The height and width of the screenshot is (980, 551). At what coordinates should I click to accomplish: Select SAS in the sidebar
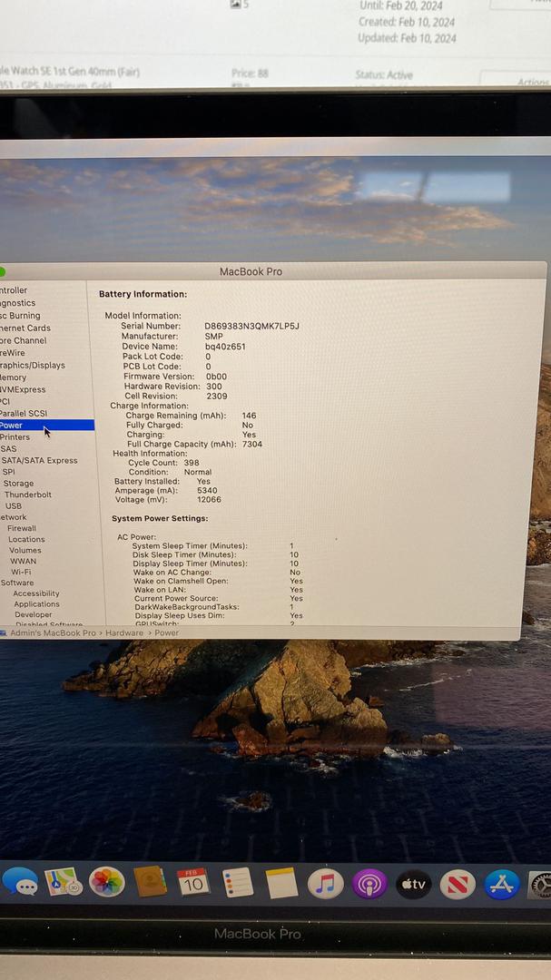pyautogui.click(x=9, y=449)
